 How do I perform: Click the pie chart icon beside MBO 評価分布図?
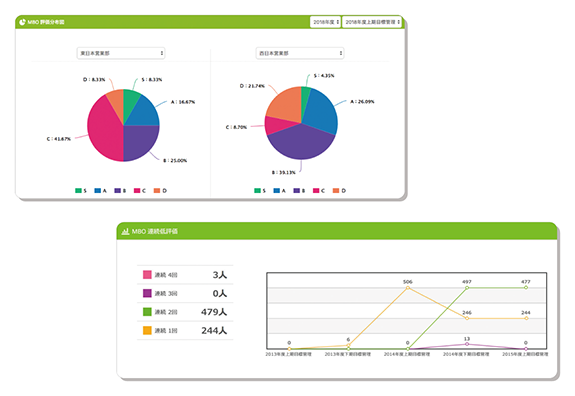pos(22,22)
